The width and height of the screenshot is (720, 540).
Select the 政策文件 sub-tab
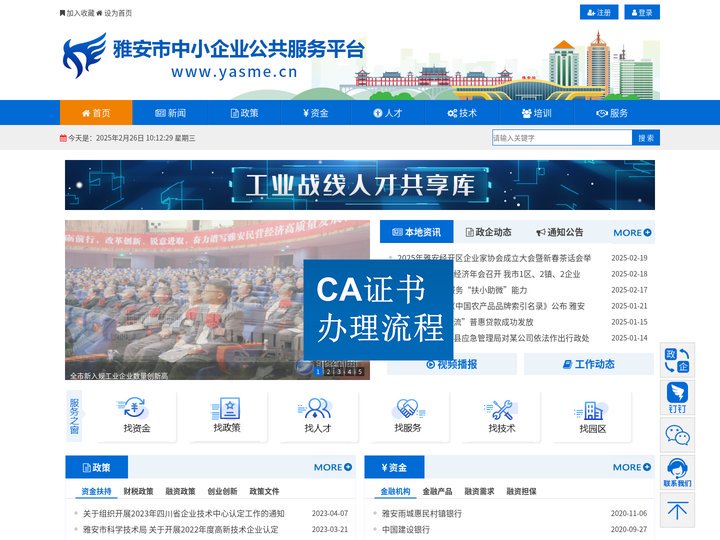tap(264, 491)
